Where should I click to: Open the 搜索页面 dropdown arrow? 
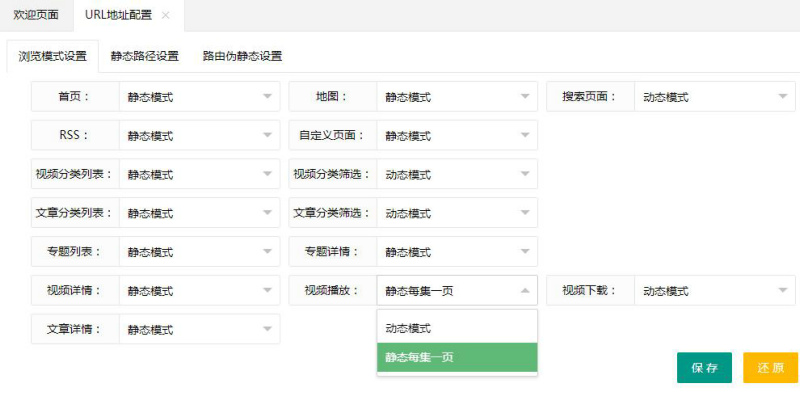click(x=783, y=97)
